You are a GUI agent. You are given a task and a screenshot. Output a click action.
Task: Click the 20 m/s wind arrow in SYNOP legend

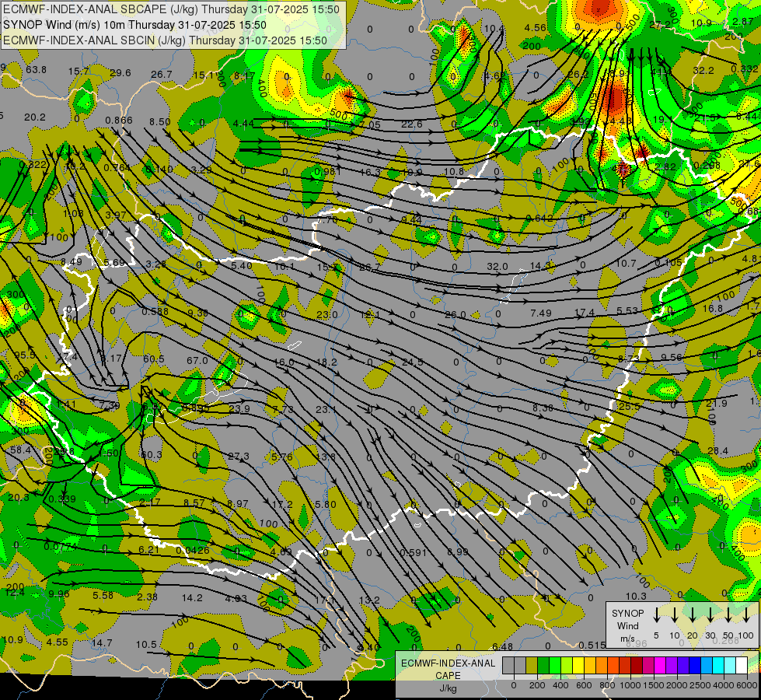[692, 614]
